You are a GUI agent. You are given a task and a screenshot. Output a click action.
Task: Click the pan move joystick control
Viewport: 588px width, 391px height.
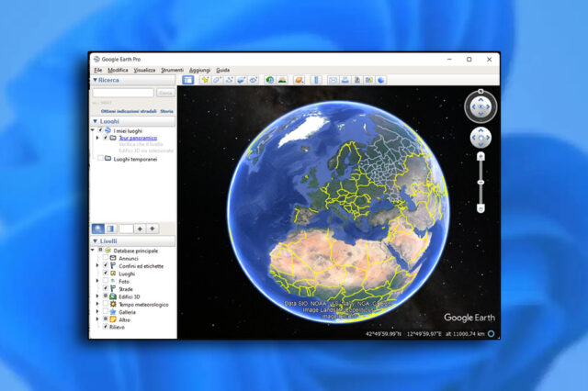[x=481, y=138]
